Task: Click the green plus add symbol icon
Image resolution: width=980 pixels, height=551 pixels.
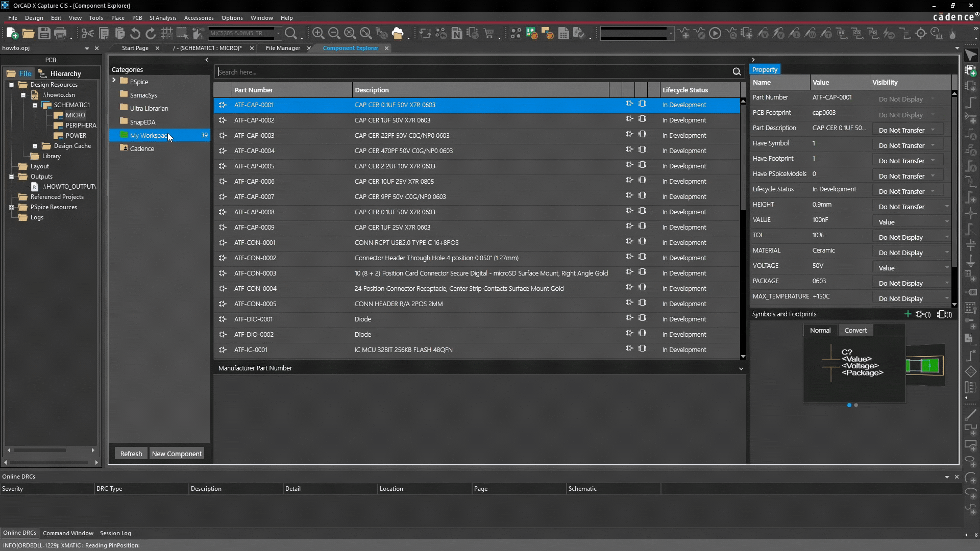Action: coord(908,314)
